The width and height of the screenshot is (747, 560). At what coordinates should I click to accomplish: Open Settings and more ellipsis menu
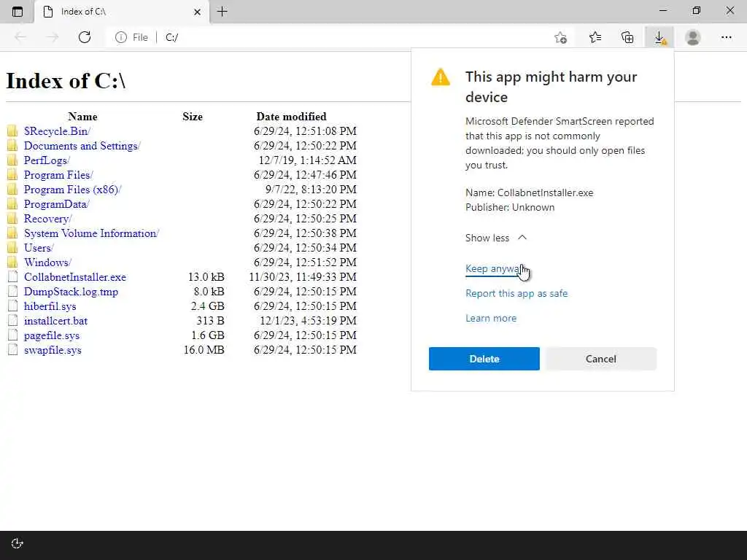726,37
